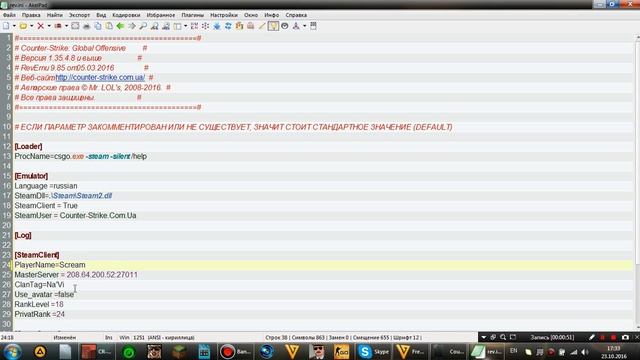Screen dimensions: 640x360
Task: Click the blue circular refresh arrows icon
Action: 228,26
